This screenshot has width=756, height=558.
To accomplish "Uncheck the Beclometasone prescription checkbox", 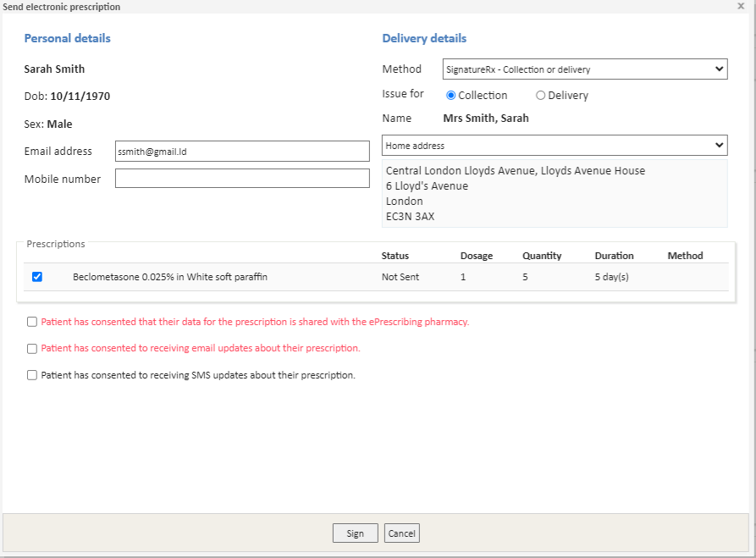I will [x=36, y=276].
